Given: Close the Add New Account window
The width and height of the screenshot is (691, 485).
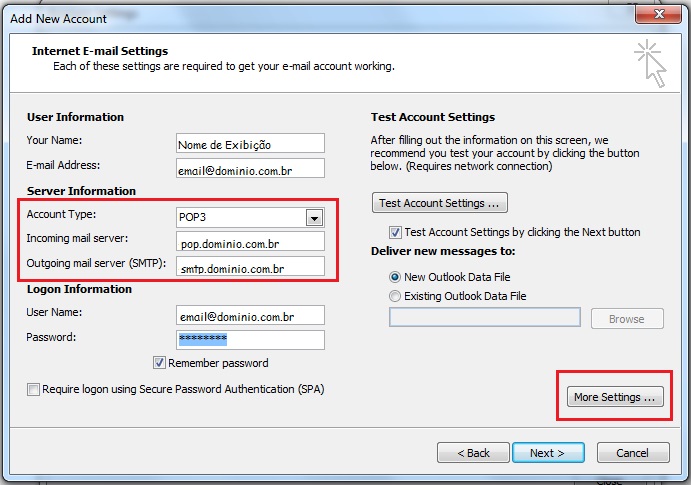Looking at the screenshot, I should point(659,14).
